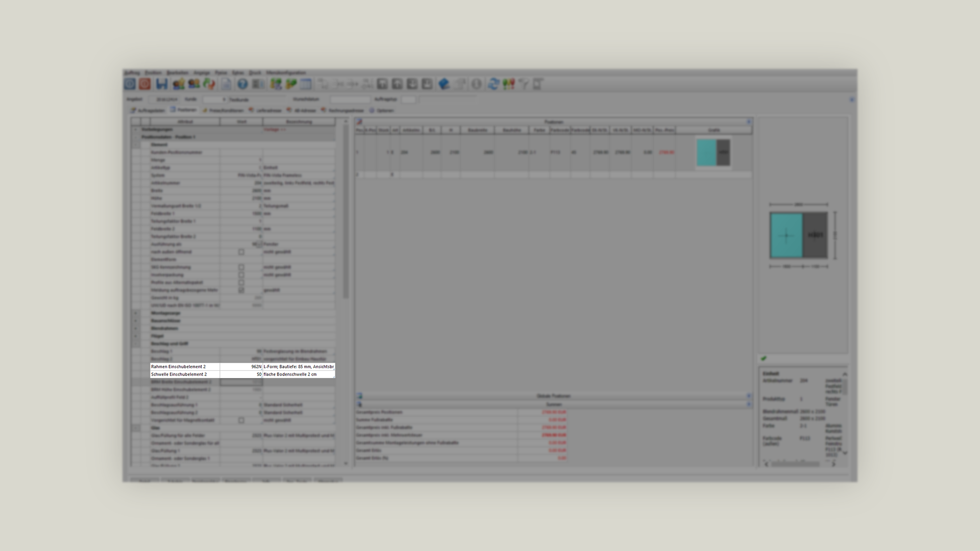Open the Auftrag menu
This screenshot has height=551, width=980.
132,73
